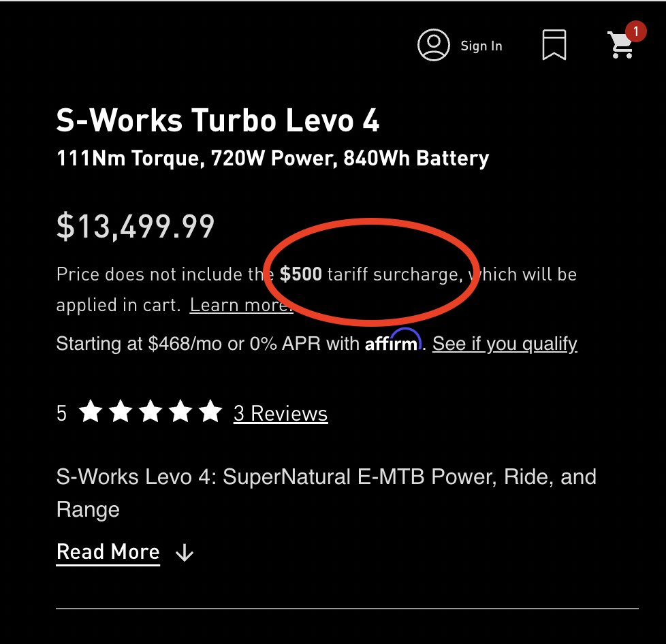Click the $13,499.99 price
This screenshot has width=666, height=644.
click(135, 226)
